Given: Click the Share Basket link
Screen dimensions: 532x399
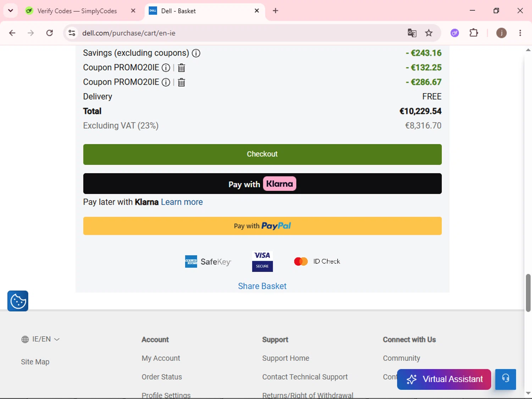Looking at the screenshot, I should [262, 286].
